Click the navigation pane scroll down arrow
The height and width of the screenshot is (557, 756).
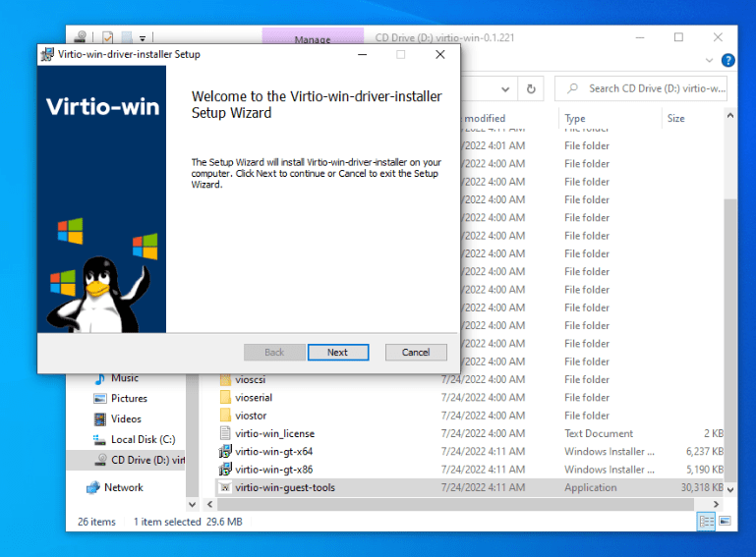192,505
